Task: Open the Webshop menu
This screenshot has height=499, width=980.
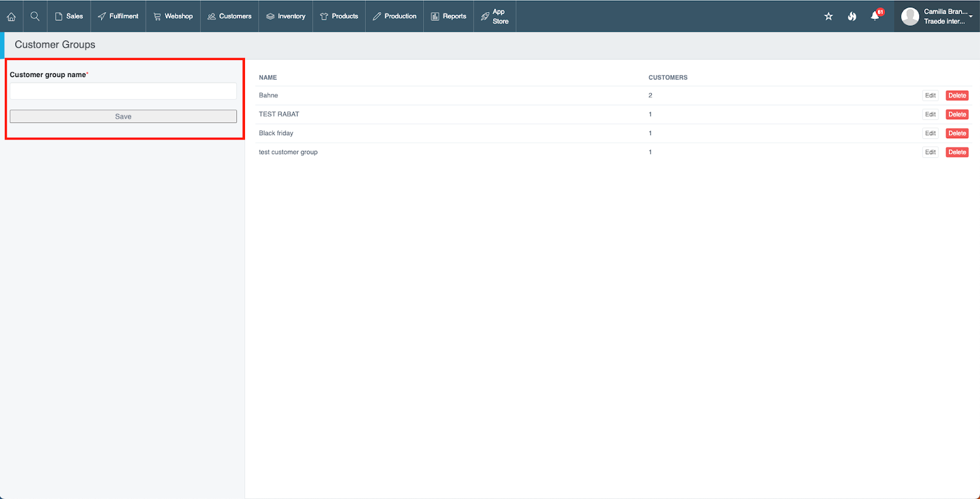Action: pyautogui.click(x=173, y=17)
